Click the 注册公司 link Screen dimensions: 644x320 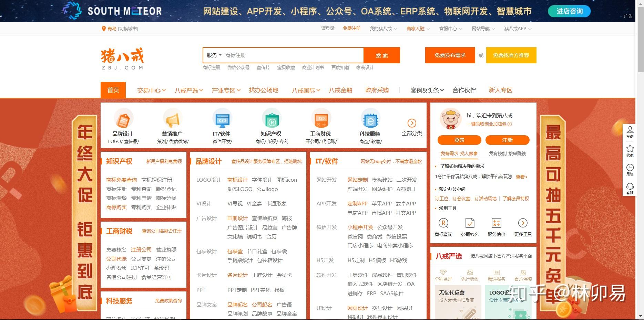tap(141, 249)
